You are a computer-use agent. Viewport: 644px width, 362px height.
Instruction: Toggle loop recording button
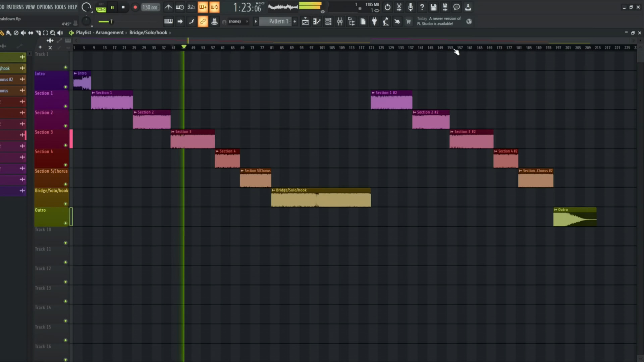pos(214,7)
